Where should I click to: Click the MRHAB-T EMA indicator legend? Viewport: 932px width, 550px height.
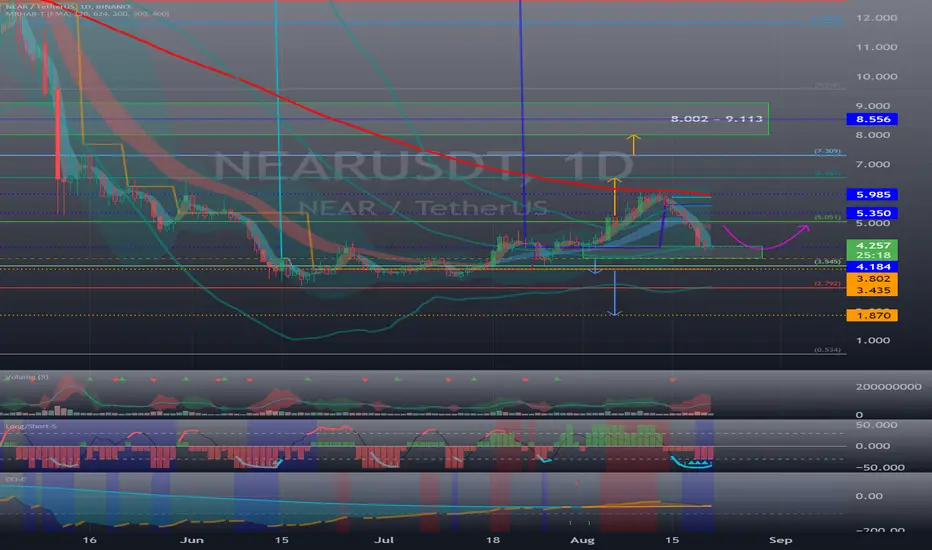click(87, 13)
